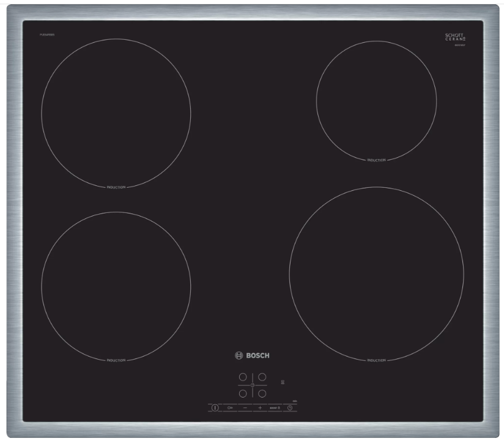Select the top-right zone selector circle
Screen dimensions: 504x441
(262, 377)
